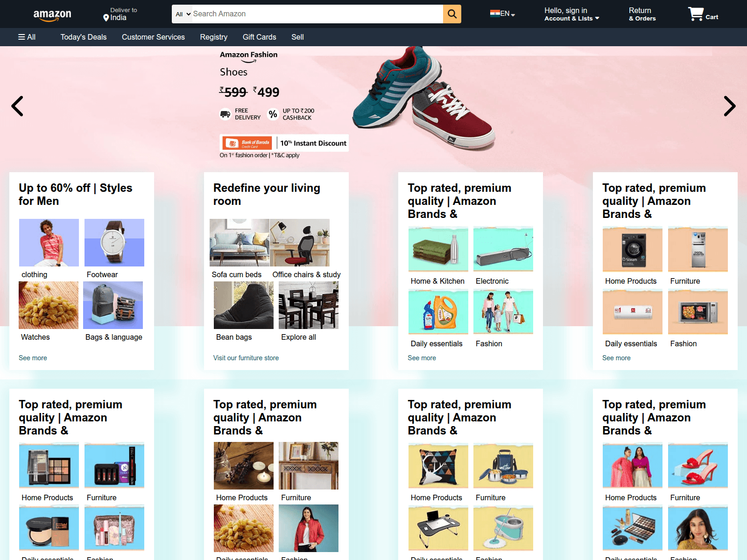Click the orange search magnifier button
Screen dimensions: 747x560
(452, 14)
